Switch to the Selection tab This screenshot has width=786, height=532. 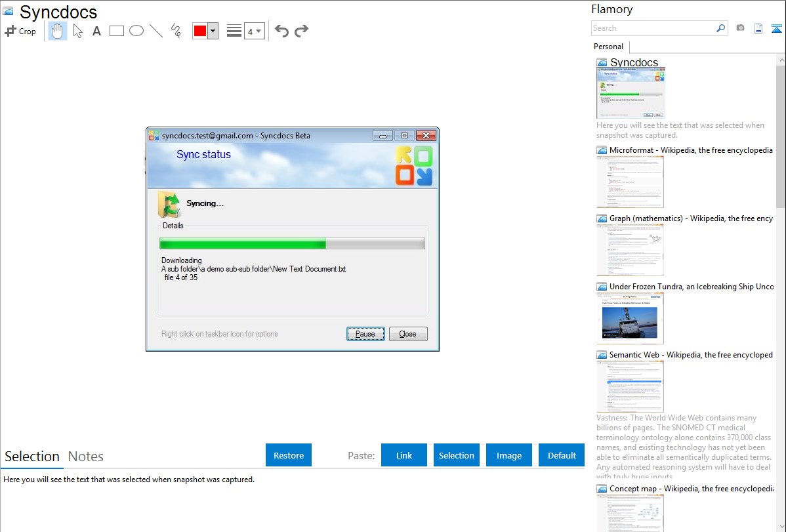click(32, 457)
